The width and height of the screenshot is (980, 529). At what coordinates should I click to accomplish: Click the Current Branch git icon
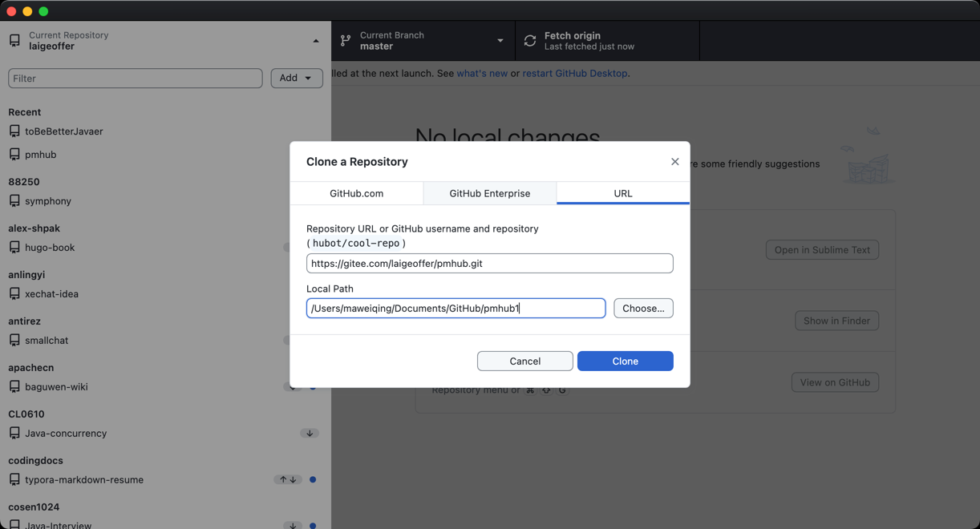[x=346, y=41]
